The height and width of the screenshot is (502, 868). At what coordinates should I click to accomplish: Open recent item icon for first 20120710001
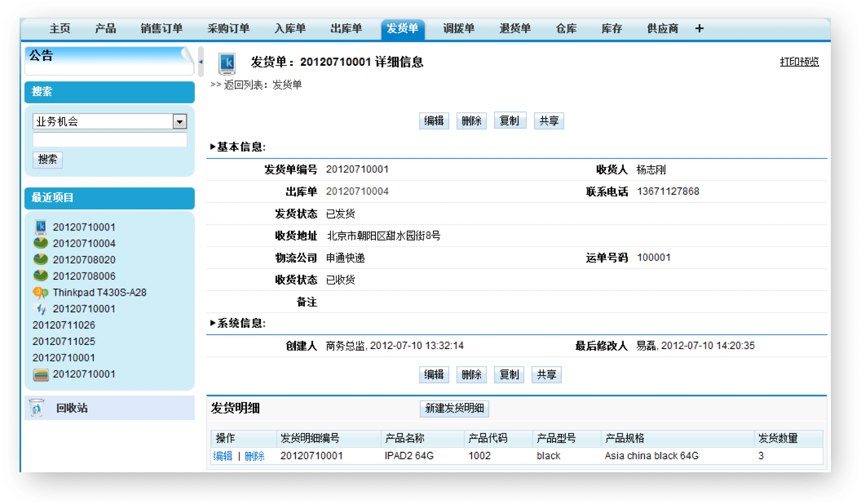[41, 227]
